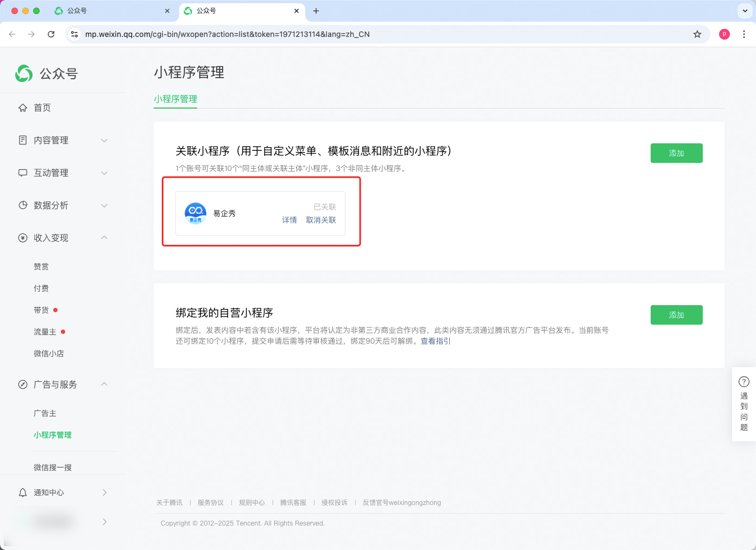The image size is (756, 550).
Task: Bookmark this page with the star icon
Action: pyautogui.click(x=697, y=34)
